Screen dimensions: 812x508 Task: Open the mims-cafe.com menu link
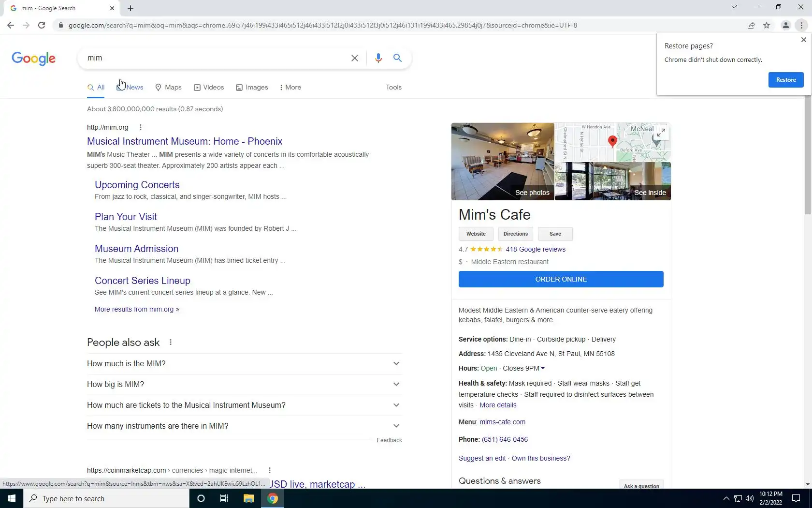pos(503,422)
